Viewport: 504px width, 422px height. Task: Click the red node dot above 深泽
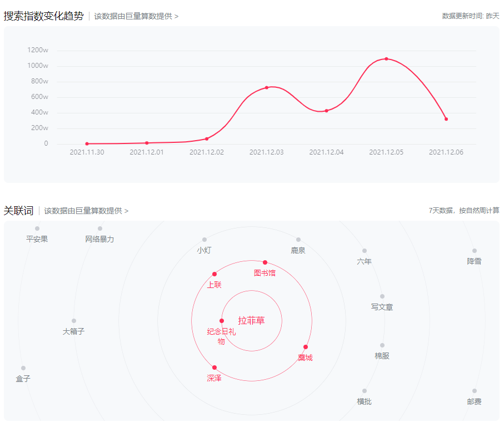pos(214,368)
